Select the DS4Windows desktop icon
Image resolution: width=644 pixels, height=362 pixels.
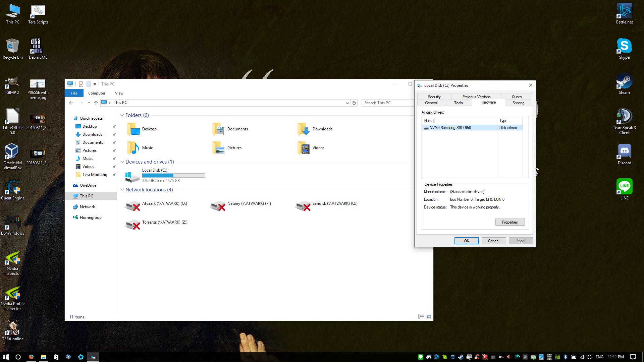coord(12,225)
